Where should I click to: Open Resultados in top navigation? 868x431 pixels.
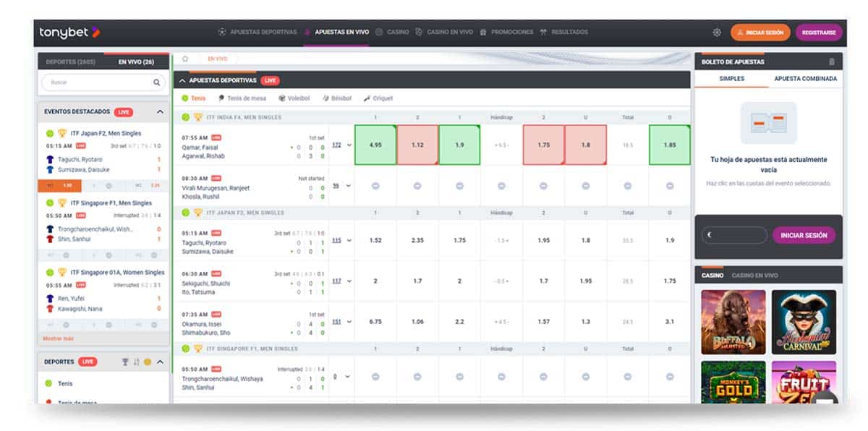(563, 33)
